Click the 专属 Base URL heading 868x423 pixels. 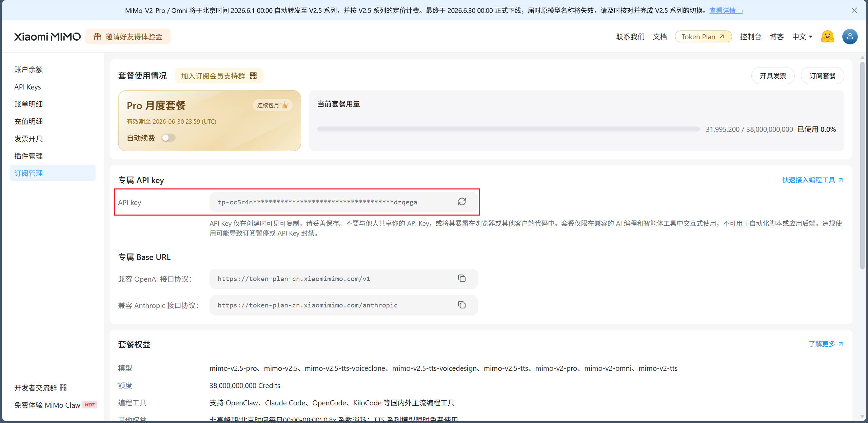pos(144,257)
